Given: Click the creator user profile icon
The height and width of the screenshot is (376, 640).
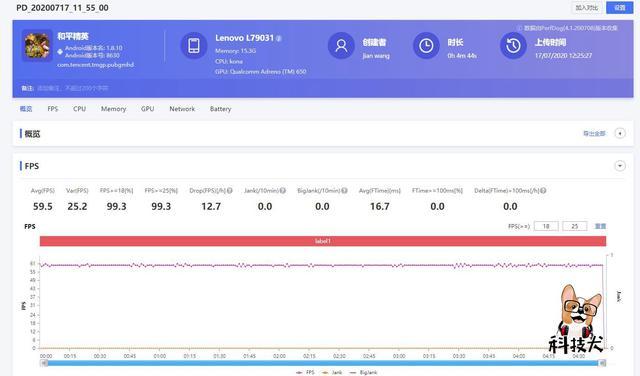Looking at the screenshot, I should [341, 45].
